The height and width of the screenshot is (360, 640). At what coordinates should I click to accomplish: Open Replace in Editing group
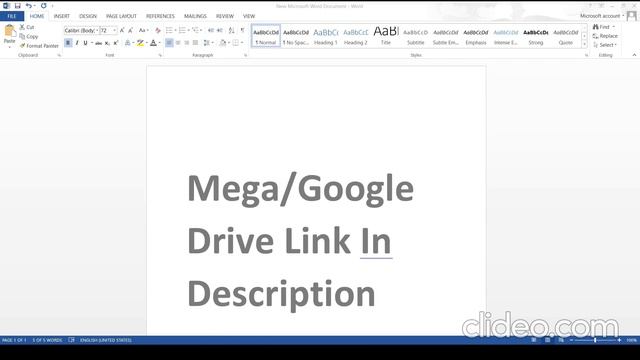click(x=605, y=36)
